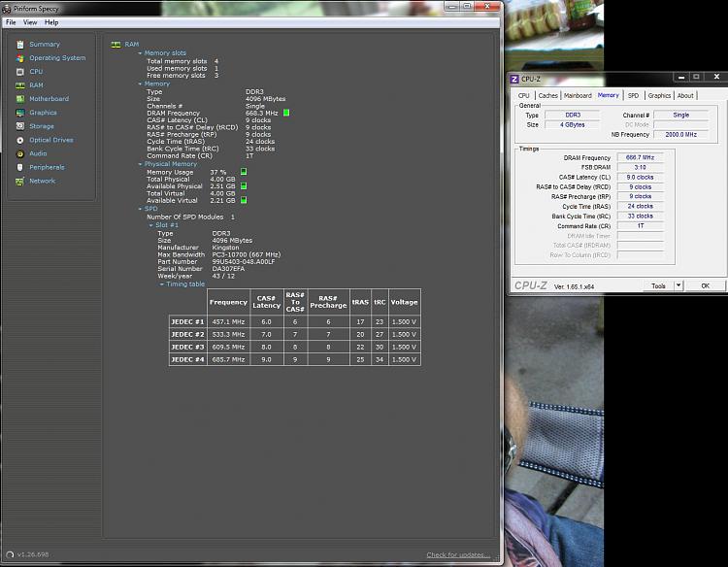The height and width of the screenshot is (567, 728).
Task: Click the Tools button in CPU-Z
Action: [658, 286]
